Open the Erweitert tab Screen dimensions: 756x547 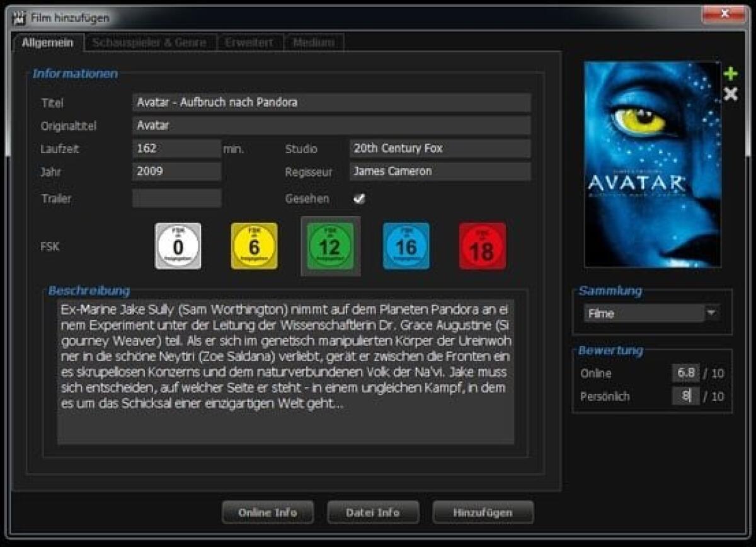pos(249,42)
